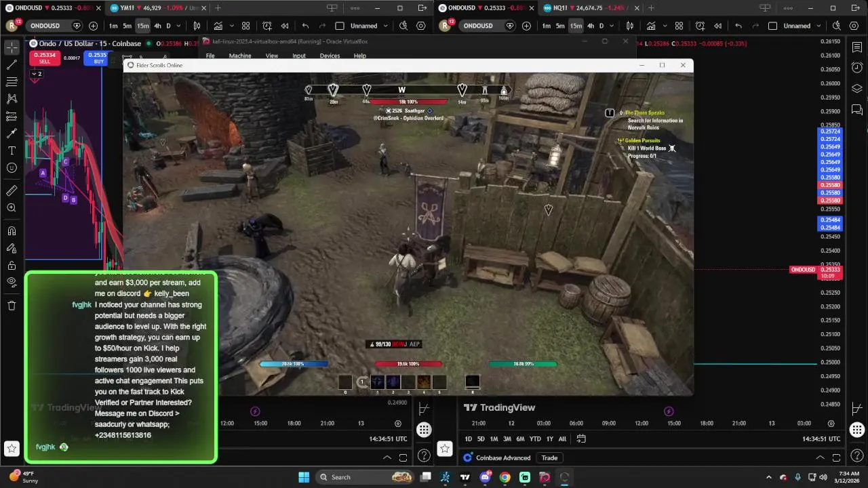Viewport: 868px width, 488px height.
Task: Click the Windows taskbar Search box
Action: [x=366, y=477]
